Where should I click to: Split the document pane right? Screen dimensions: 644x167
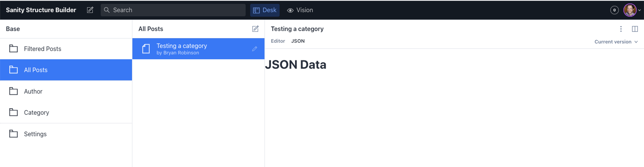(635, 29)
